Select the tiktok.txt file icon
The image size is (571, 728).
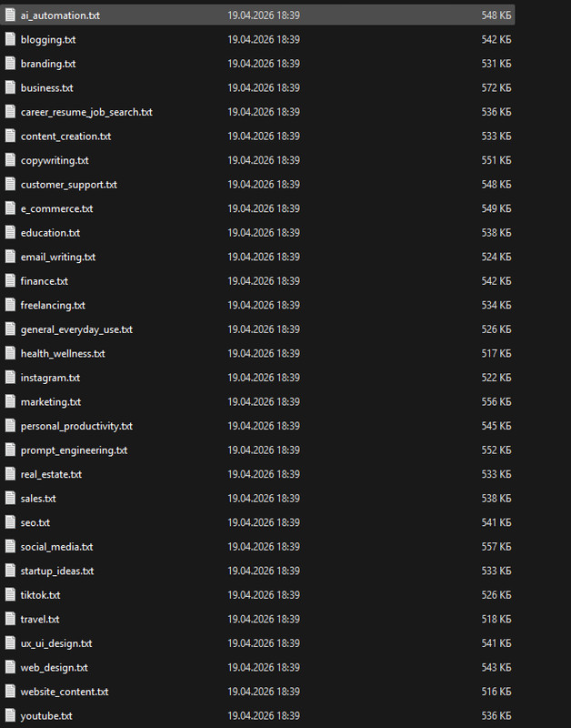(x=10, y=594)
